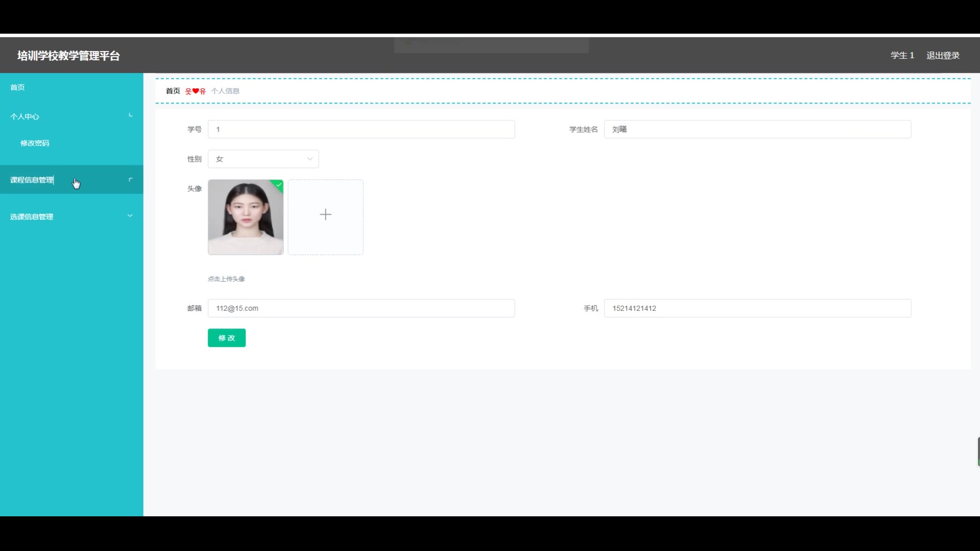Click the 点击上传头像 hint text

(226, 279)
